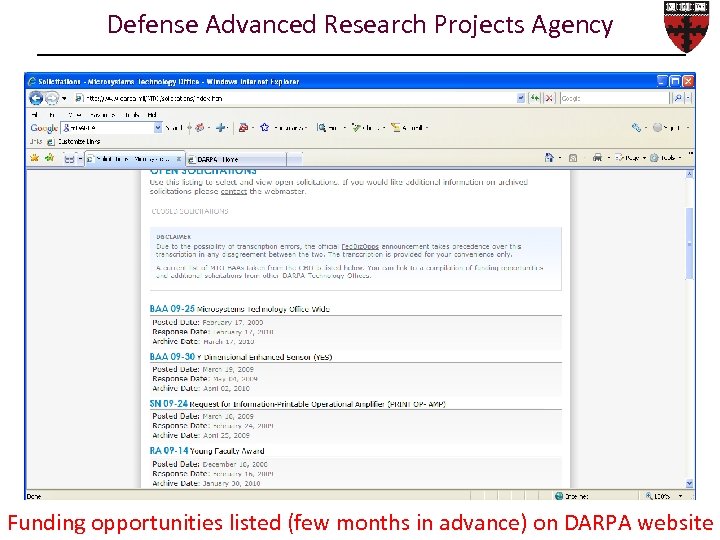720x540 pixels.
Task: Click the magnifier Search button
Action: coord(678,98)
